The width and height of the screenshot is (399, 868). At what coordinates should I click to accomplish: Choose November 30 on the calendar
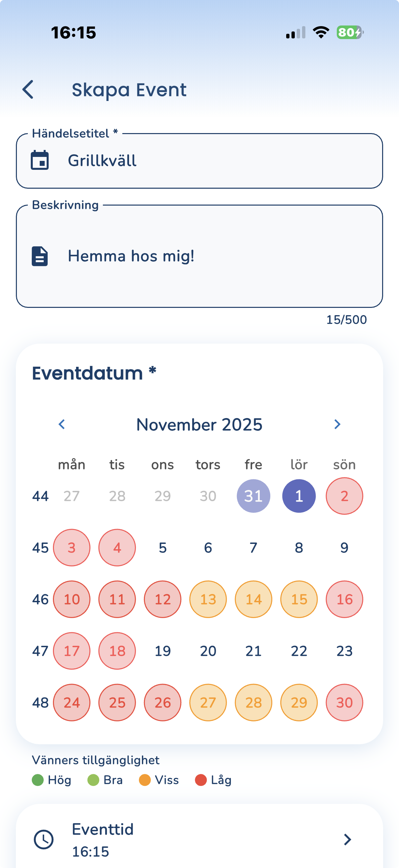[x=344, y=702]
